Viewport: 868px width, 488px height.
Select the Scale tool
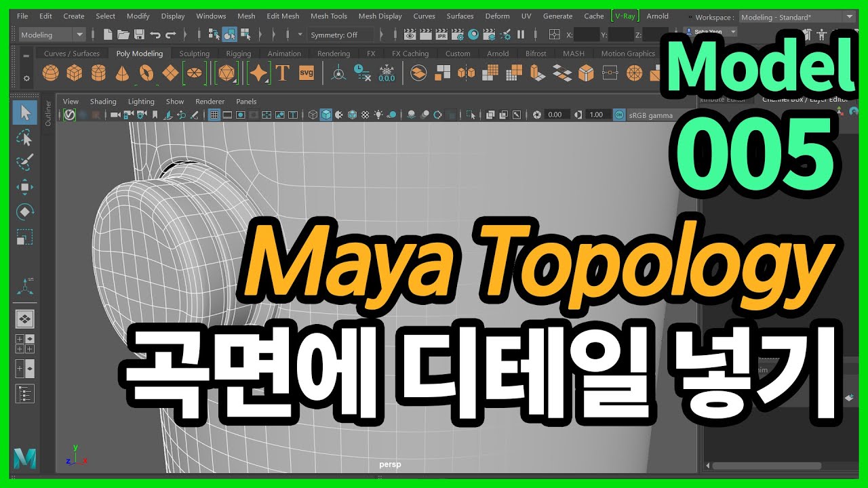(x=25, y=237)
